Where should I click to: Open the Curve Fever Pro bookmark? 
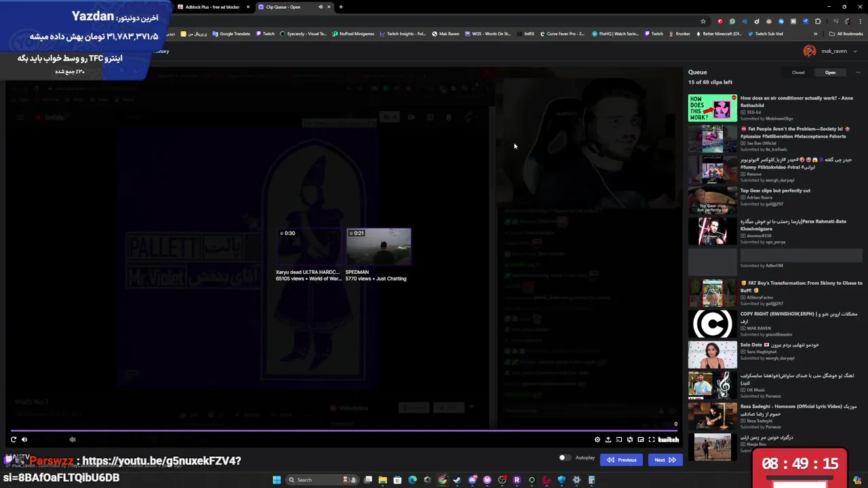(562, 34)
